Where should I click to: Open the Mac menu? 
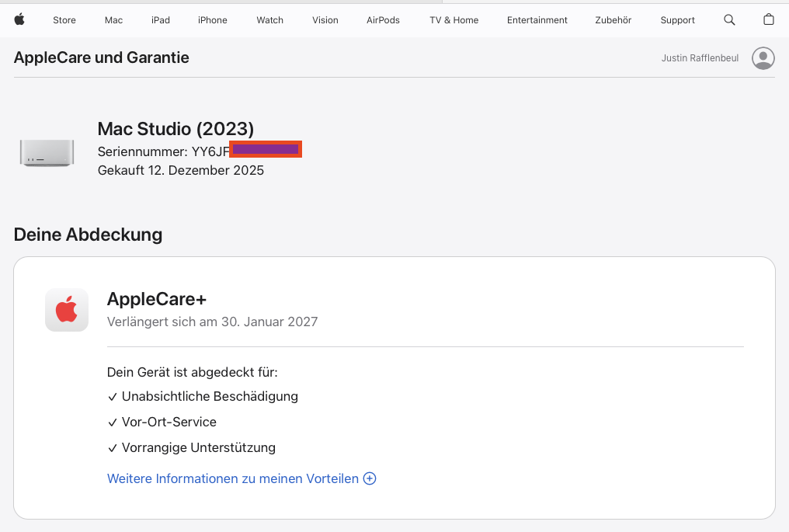[x=113, y=20]
